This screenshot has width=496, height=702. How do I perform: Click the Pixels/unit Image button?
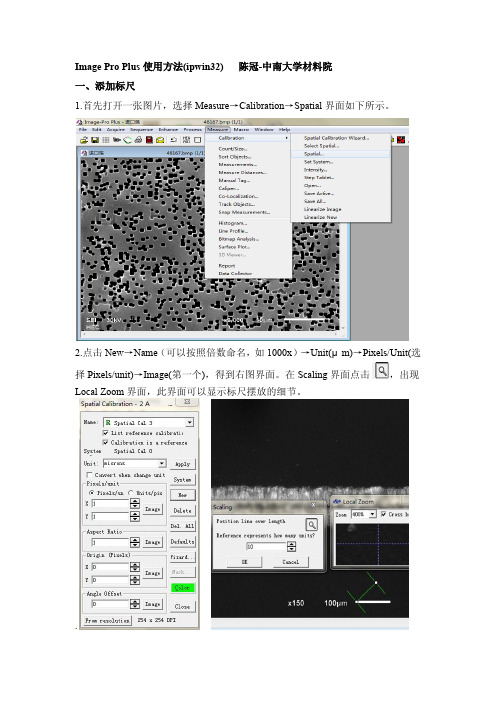(153, 509)
